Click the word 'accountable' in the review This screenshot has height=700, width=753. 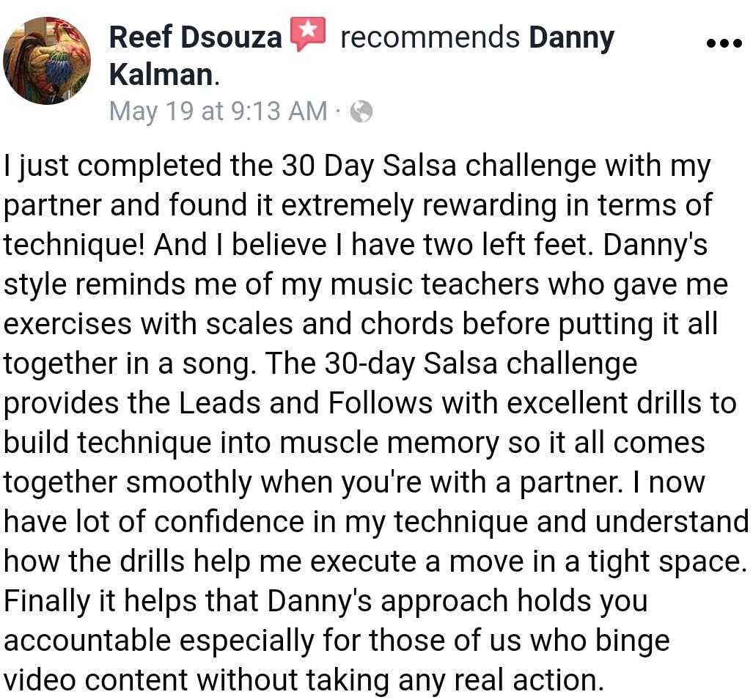point(87,641)
